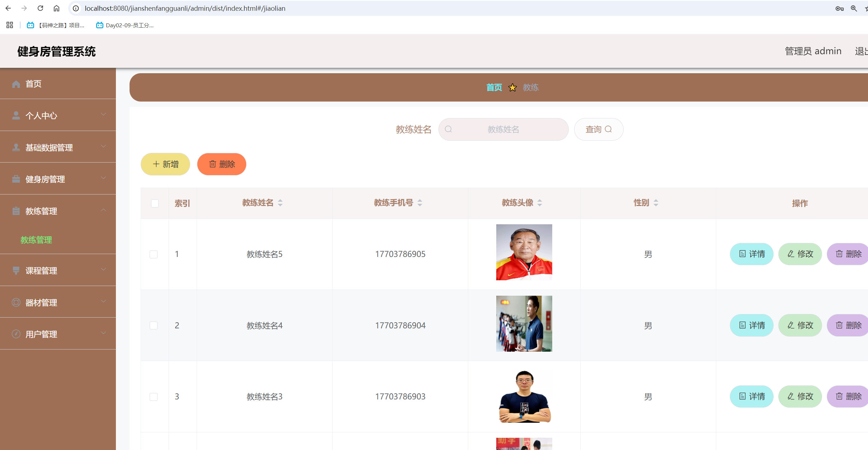The width and height of the screenshot is (868, 450).
Task: Click the yellow 新增 button
Action: (x=165, y=164)
